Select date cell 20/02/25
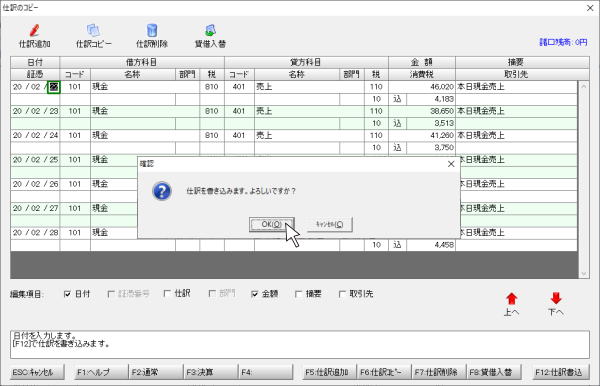 (x=35, y=160)
